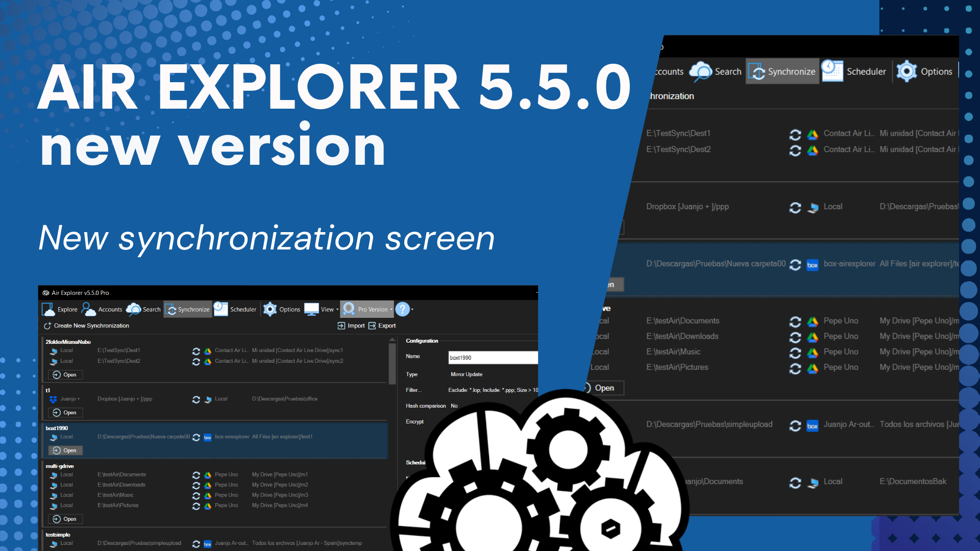
Task: Select the Accounts cloud icon
Action: [87, 309]
